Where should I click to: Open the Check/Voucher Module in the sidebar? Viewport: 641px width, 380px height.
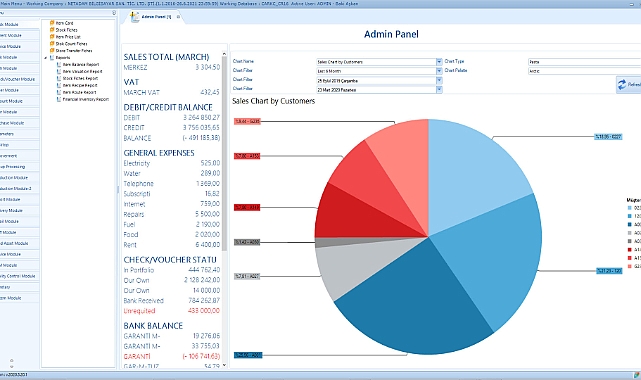click(19, 79)
